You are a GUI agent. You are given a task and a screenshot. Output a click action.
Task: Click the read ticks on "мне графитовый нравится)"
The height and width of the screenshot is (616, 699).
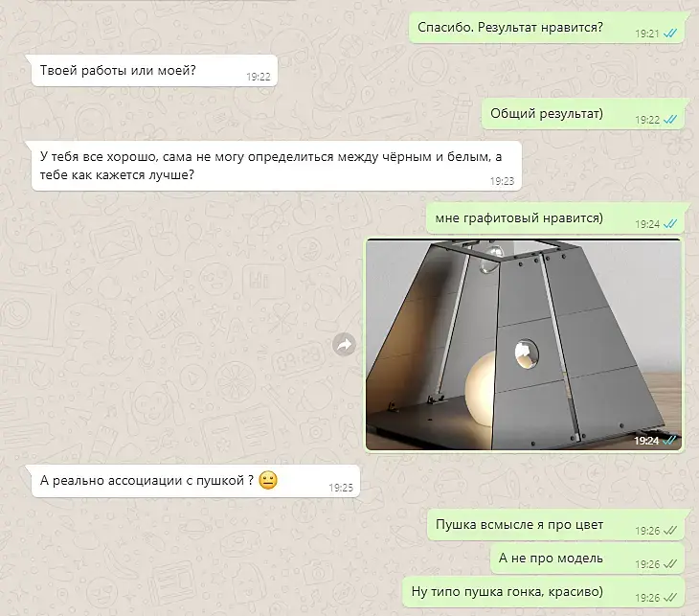click(670, 224)
